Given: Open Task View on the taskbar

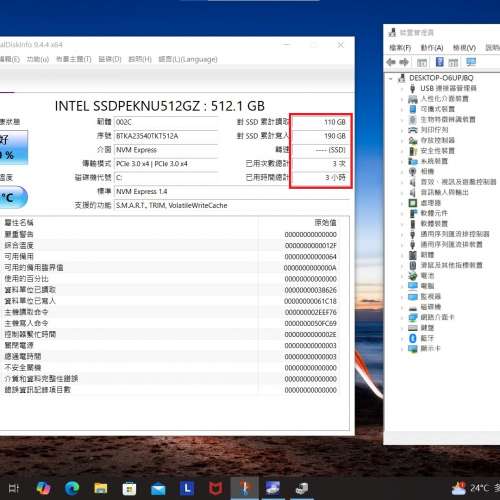Looking at the screenshot, I should pos(14,489).
